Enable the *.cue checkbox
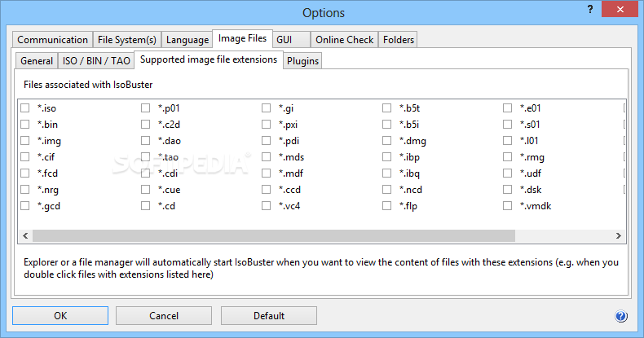Screen dimensions: 644x338 pos(145,190)
